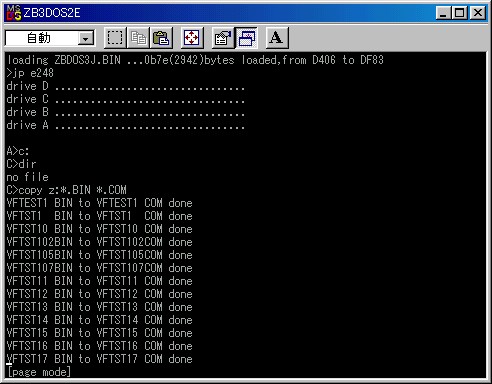Open the Font settings 'A' icon
Viewport: 492px width, 384px height.
[x=277, y=38]
